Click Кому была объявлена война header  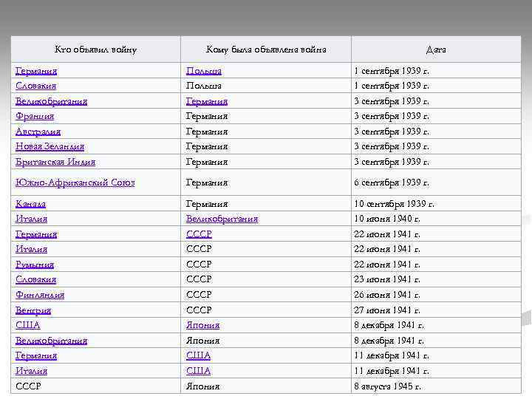tap(266, 50)
